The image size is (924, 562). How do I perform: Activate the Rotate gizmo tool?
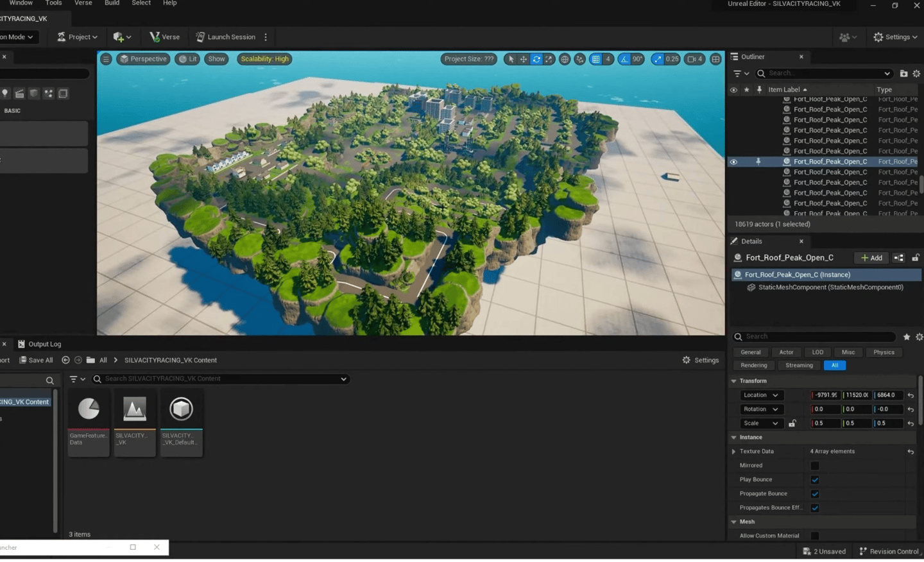(x=536, y=59)
